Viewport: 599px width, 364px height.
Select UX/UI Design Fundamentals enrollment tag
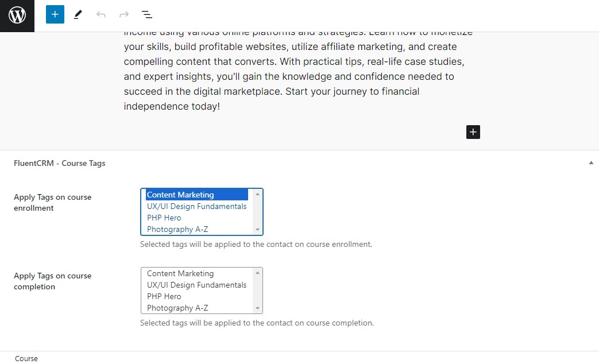(x=196, y=206)
